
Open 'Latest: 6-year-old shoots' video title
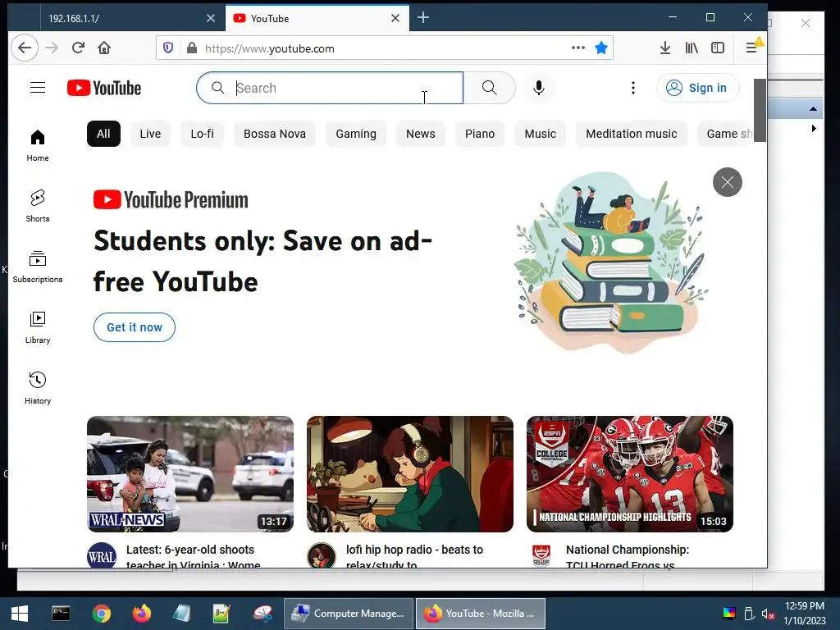click(x=193, y=557)
